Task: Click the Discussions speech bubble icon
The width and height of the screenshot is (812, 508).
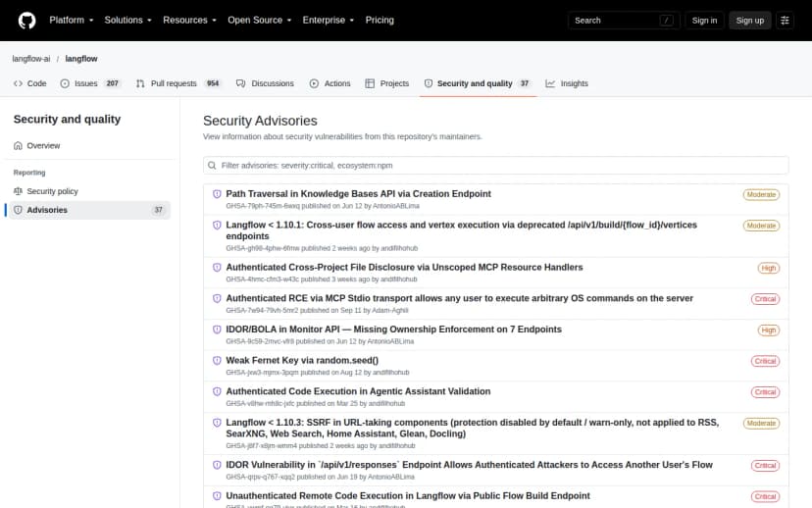Action: 241,83
